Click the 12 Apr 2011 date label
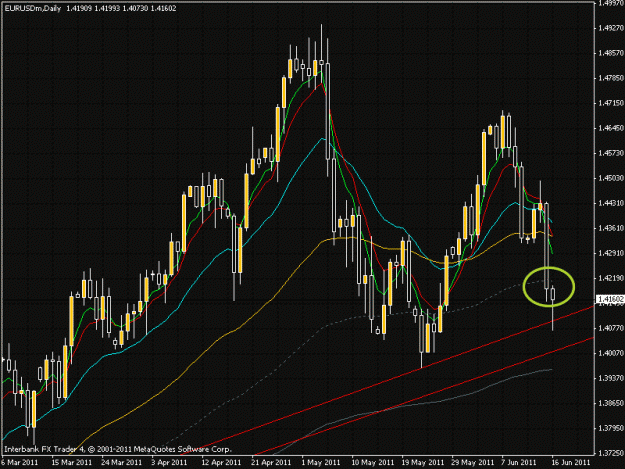The image size is (625, 469). tap(221, 463)
